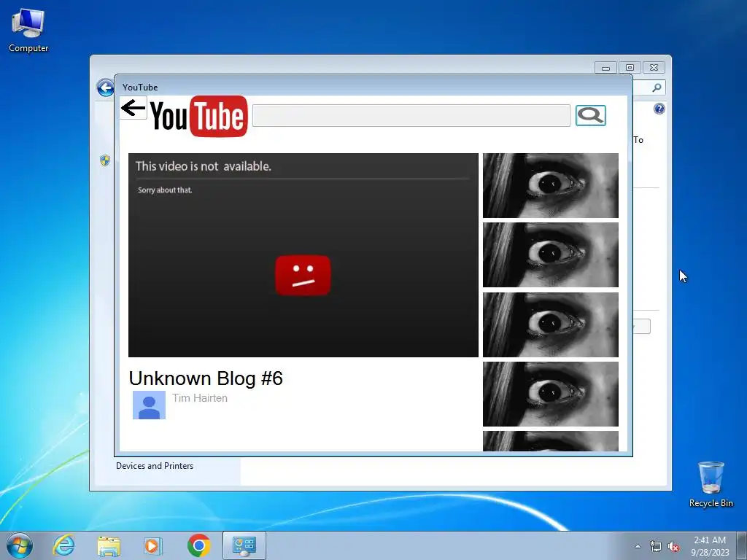Open the Windows Start menu
The height and width of the screenshot is (560, 747).
pos(20,545)
